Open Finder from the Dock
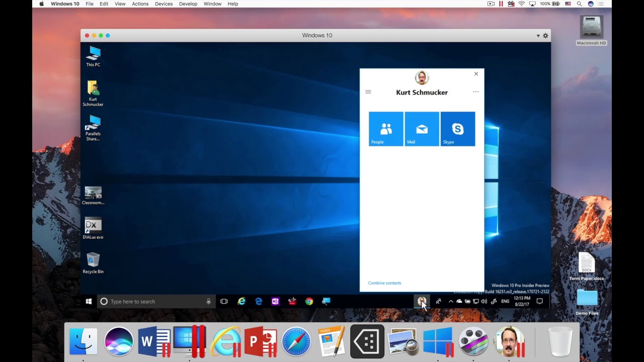This screenshot has width=644, height=362. tap(83, 342)
